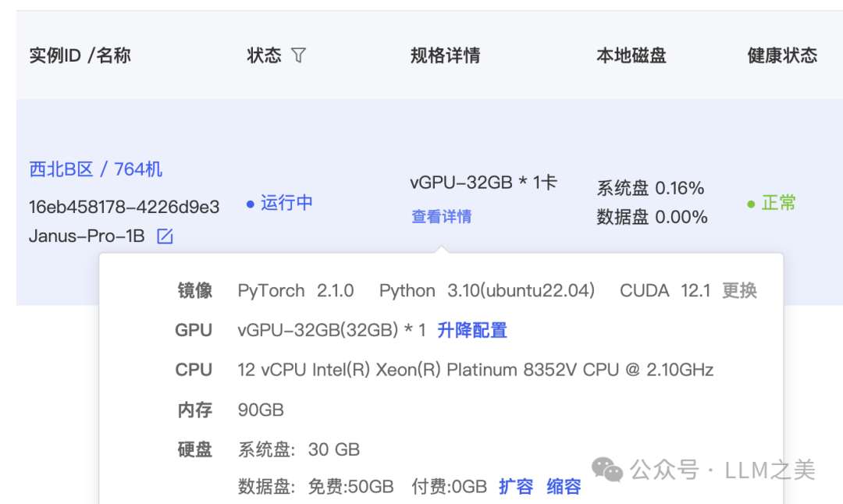
Task: Click the Janus-Pro-1B instance name
Action: [x=87, y=236]
